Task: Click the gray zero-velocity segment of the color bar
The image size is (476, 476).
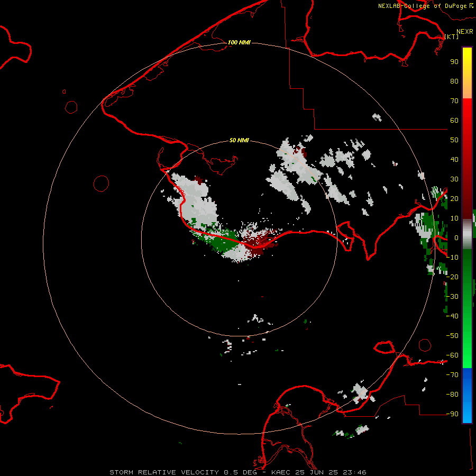Action: pos(467,234)
